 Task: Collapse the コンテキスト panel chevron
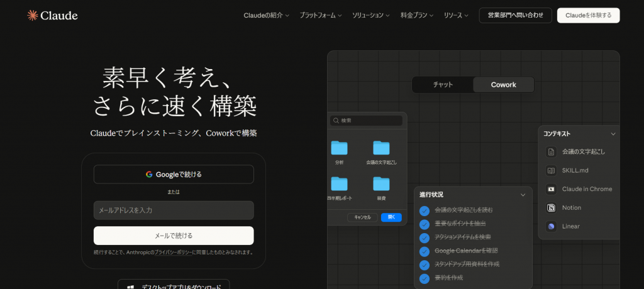click(613, 134)
